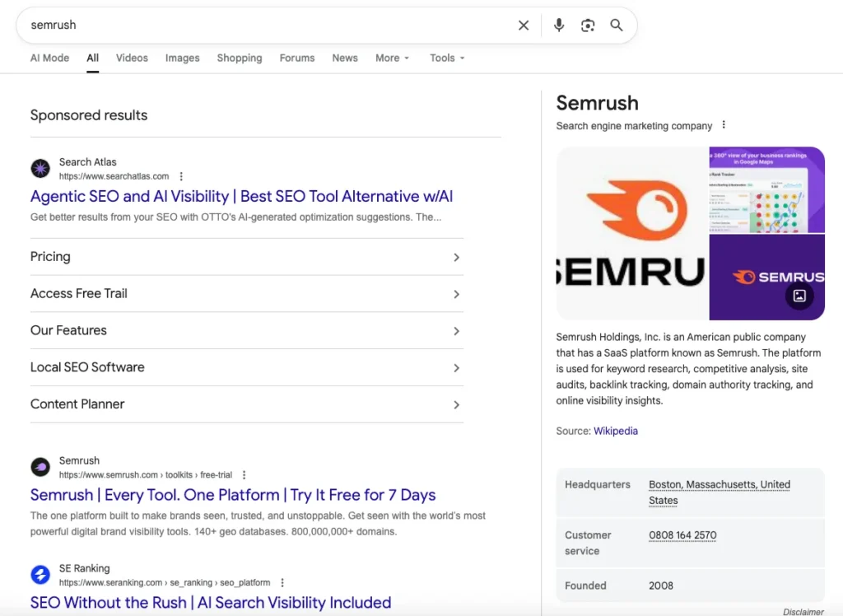Open the Tools dropdown
843x616 pixels.
[x=447, y=58]
